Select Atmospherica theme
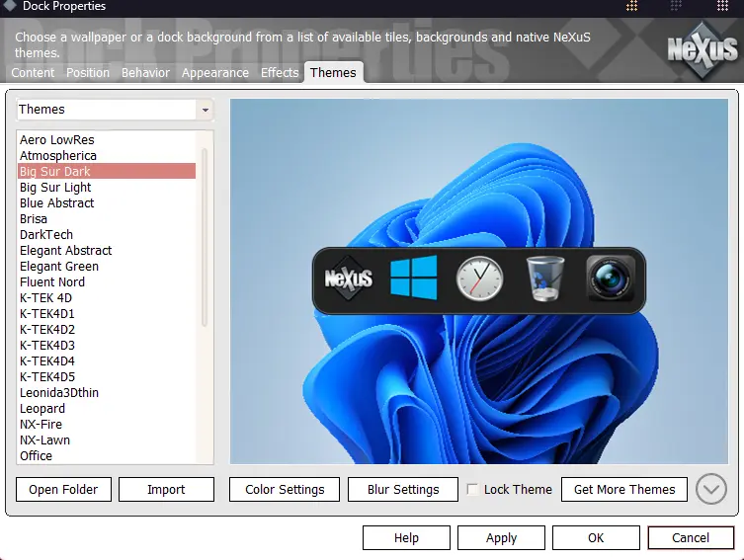Screen dimensions: 744x560 107,155
